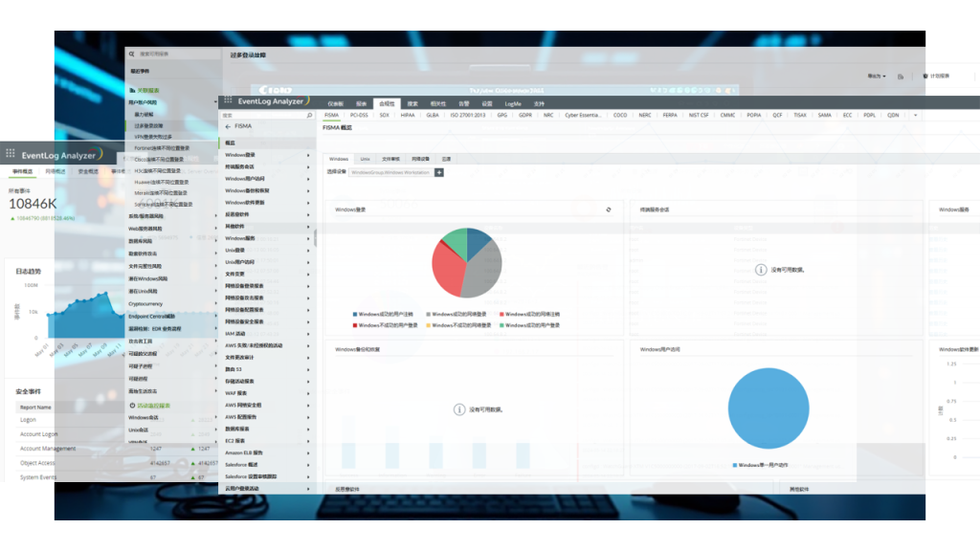
Task: Click the export history icon beside 导出为
Action: click(x=901, y=77)
